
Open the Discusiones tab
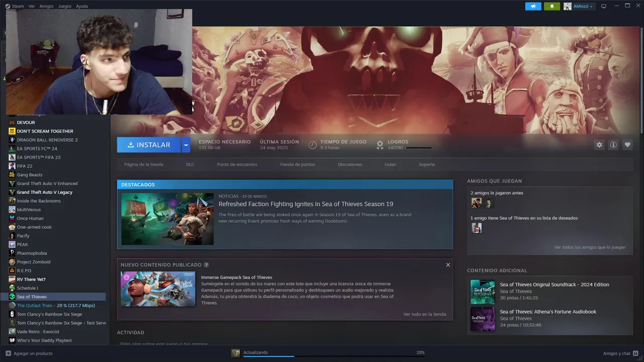[x=350, y=164]
